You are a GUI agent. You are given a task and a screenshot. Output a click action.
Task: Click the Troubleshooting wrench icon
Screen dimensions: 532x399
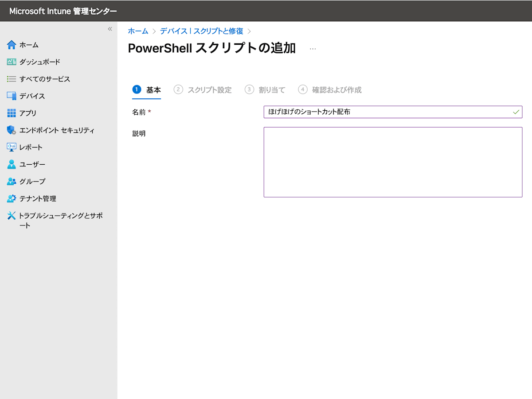pos(12,216)
